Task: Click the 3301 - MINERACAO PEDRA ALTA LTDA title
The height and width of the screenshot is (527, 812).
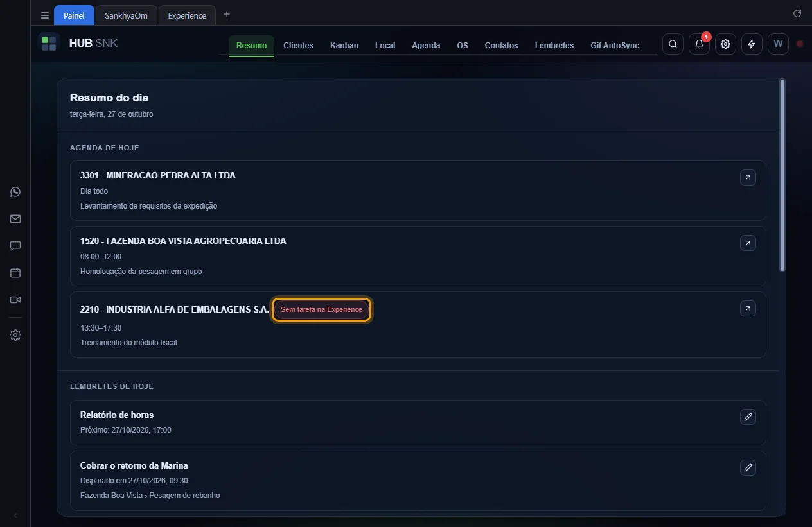Action: pos(158,175)
